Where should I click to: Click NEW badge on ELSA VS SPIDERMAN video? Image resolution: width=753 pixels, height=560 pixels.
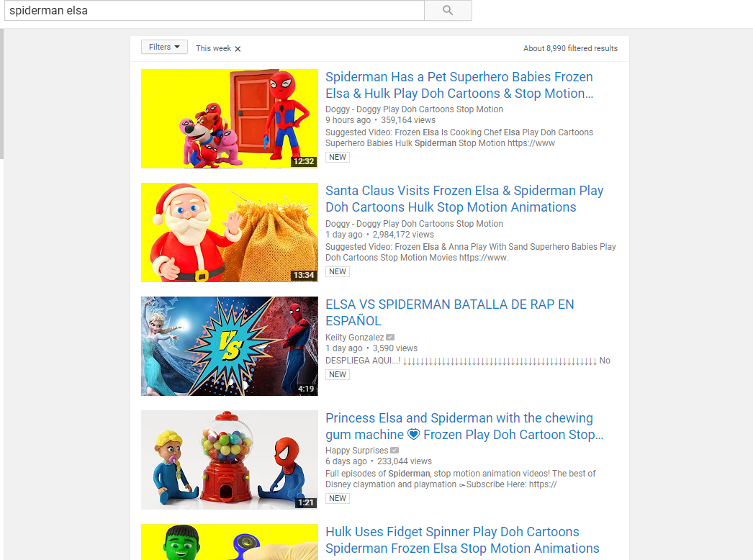click(338, 374)
